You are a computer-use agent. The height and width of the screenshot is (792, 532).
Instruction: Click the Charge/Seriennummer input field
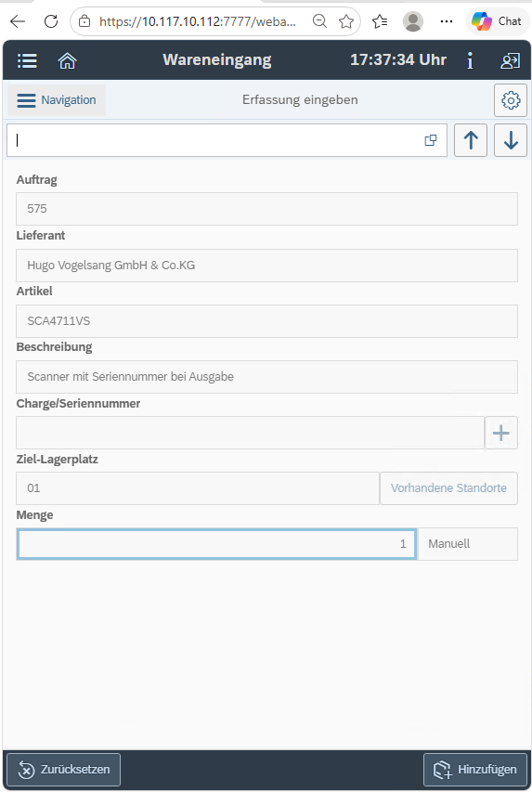click(x=250, y=433)
